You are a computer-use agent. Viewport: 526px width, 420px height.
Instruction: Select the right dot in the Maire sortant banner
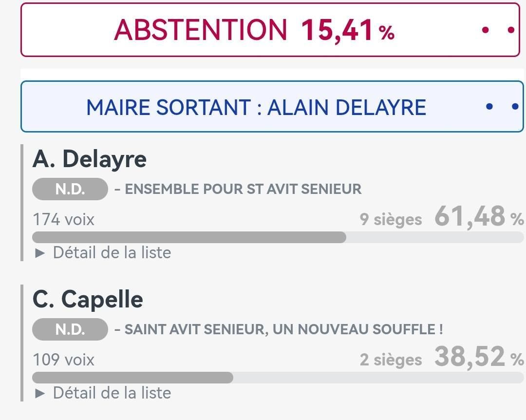click(x=515, y=107)
